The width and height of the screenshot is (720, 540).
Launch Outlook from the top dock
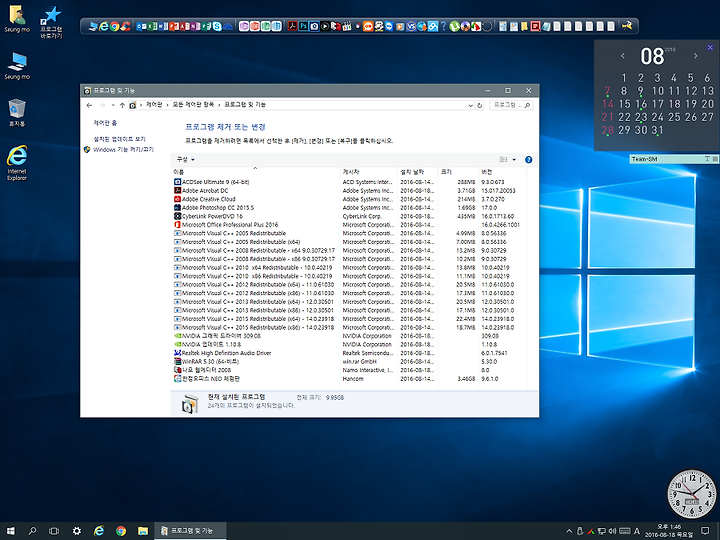pos(140,26)
